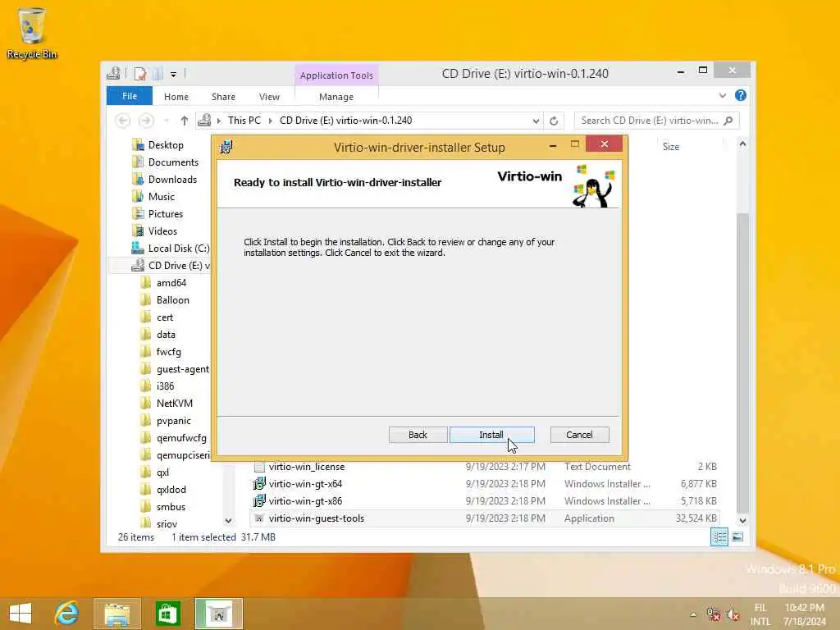The width and height of the screenshot is (840, 630).
Task: Go Back in the setup wizard
Action: tap(418, 435)
